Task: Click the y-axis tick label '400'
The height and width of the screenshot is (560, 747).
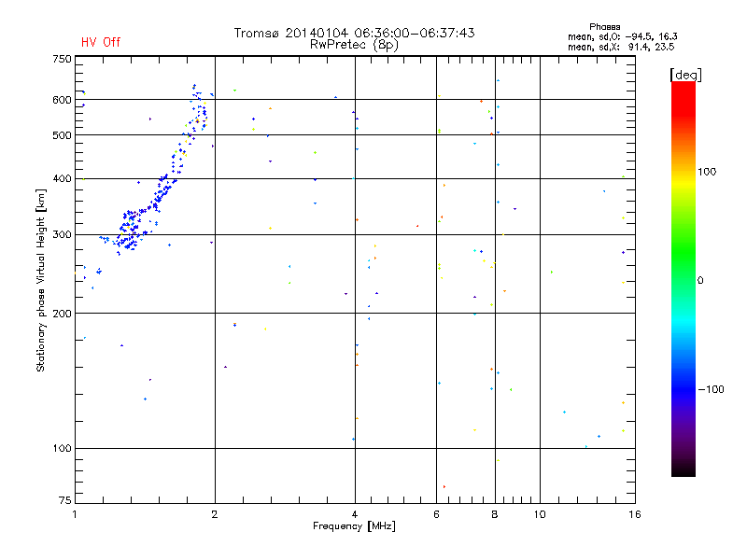Action: coord(62,179)
